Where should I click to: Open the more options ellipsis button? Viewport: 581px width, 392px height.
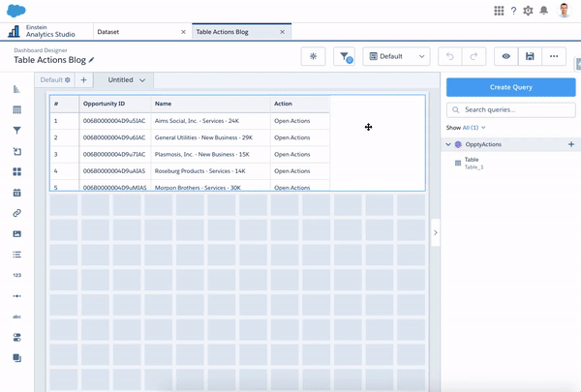coord(554,56)
